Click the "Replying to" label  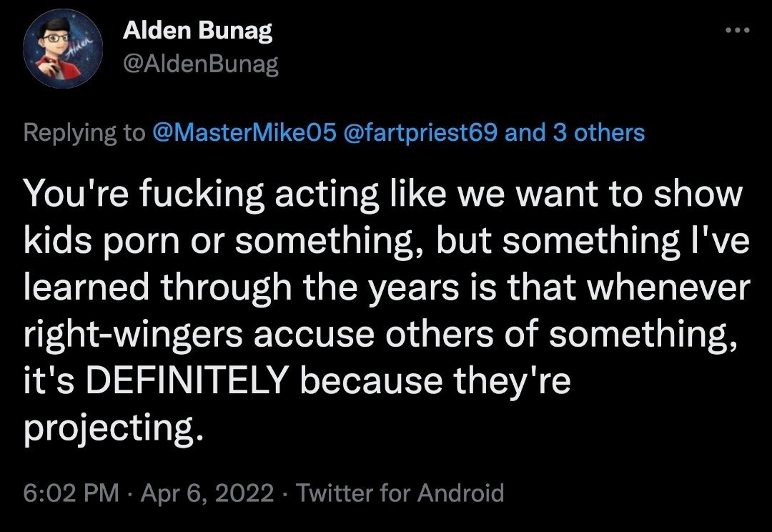pos(84,132)
